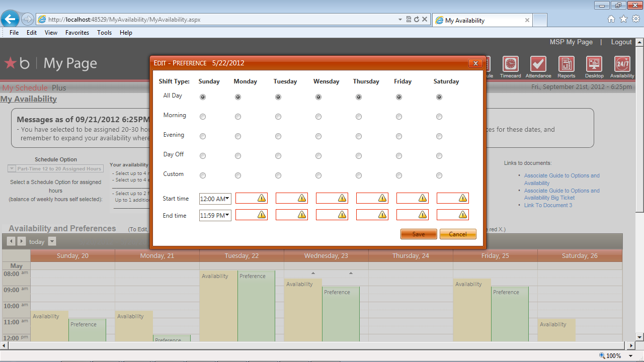Go back to the previous page

coord(10,20)
